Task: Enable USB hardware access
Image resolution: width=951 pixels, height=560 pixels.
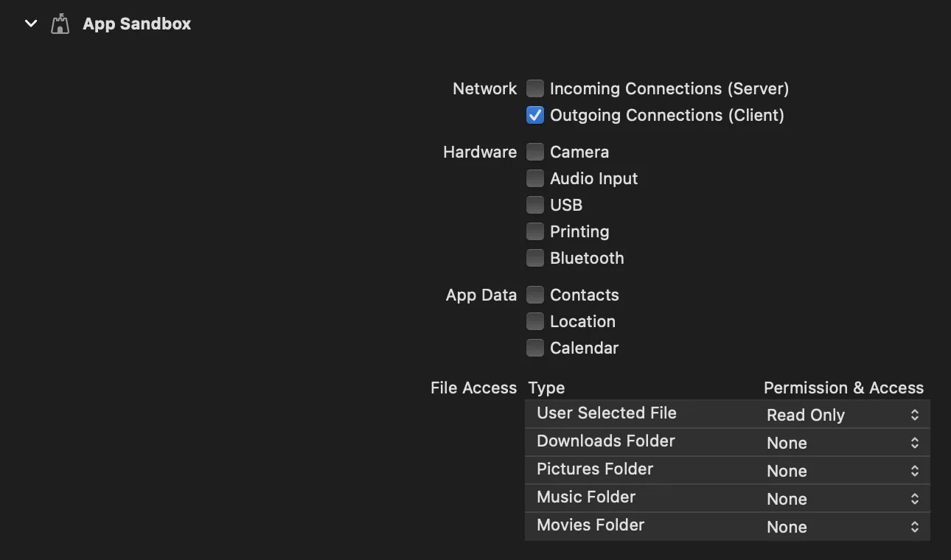Action: click(535, 206)
